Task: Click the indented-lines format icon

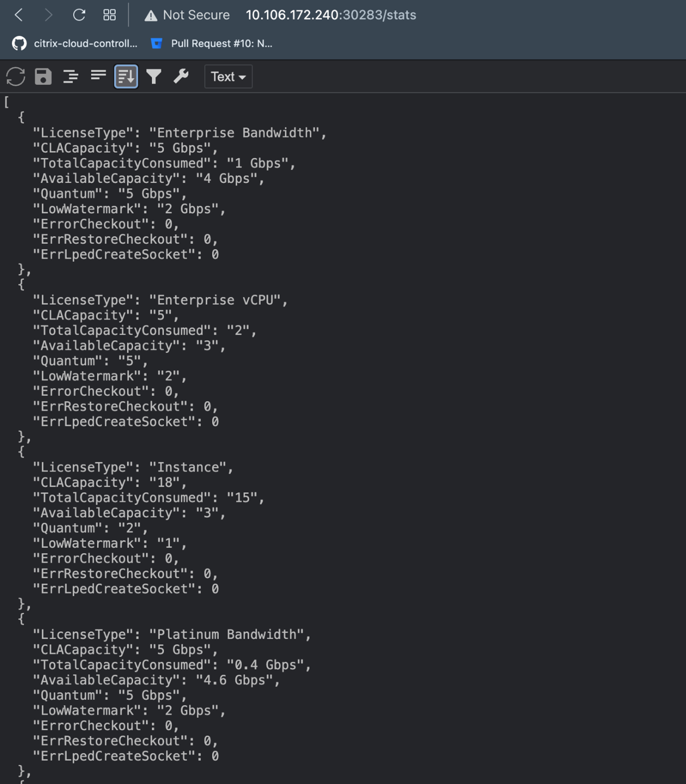Action: click(x=71, y=77)
